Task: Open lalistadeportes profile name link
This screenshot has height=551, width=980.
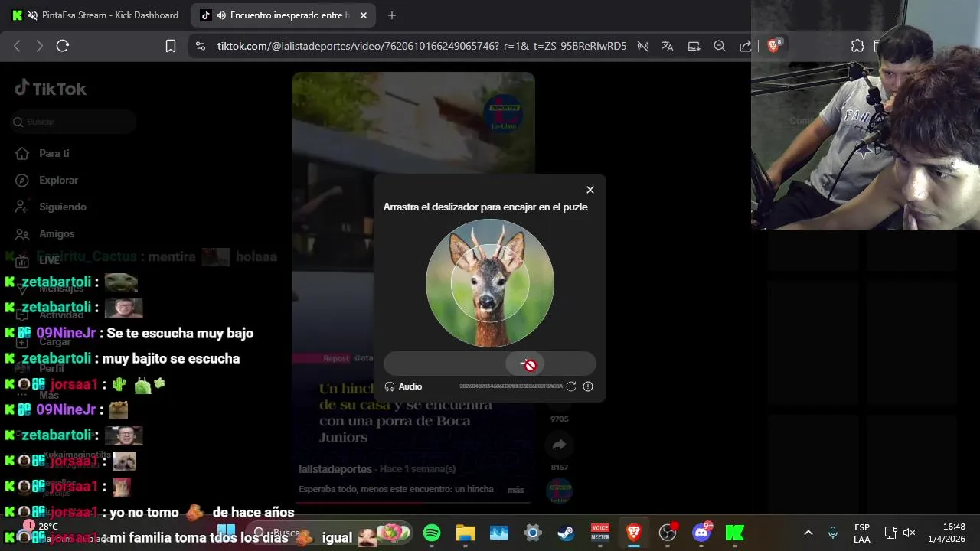Action: (335, 469)
